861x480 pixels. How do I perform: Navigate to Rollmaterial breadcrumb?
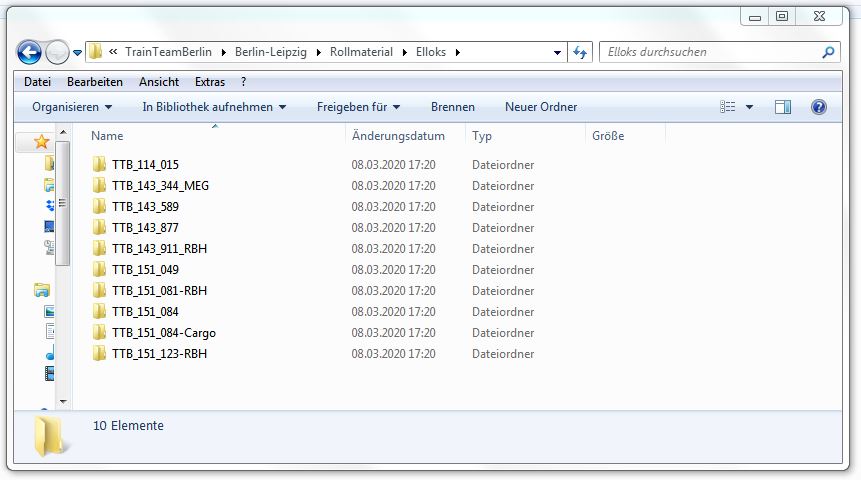pos(361,52)
